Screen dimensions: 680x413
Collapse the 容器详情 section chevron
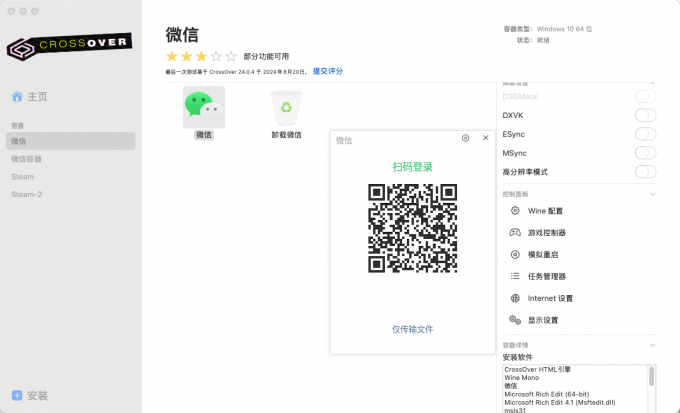(x=652, y=345)
